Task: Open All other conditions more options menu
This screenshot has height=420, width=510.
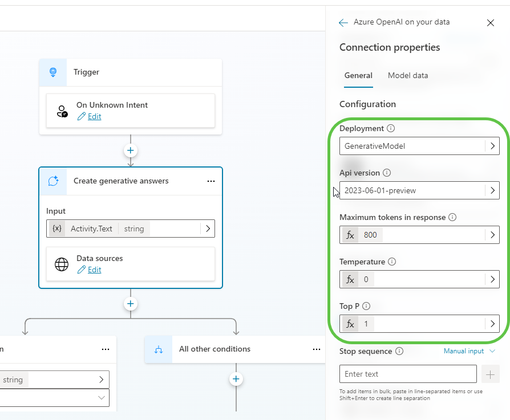Action: click(x=317, y=349)
